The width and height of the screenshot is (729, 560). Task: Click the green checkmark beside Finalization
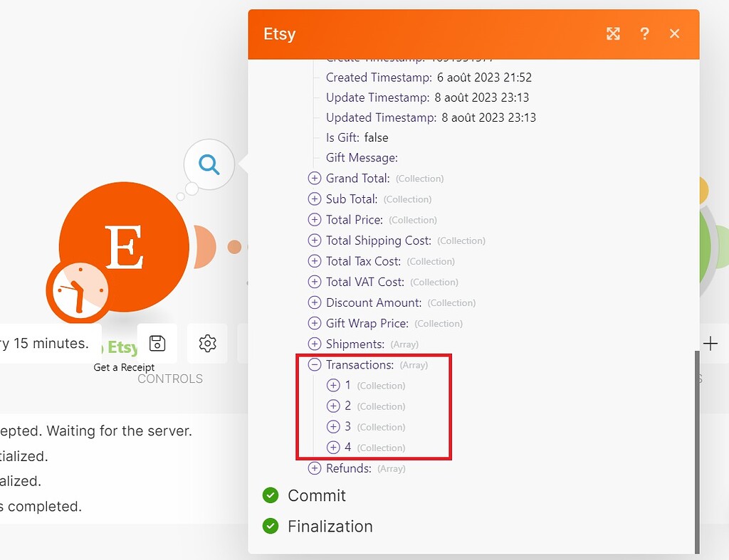pos(271,527)
